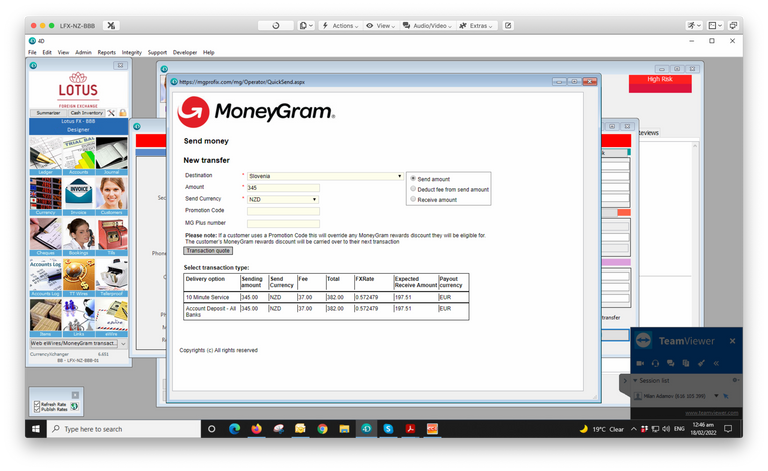Open the Ledger module tile
The width and height of the screenshot is (768, 471).
(46, 156)
